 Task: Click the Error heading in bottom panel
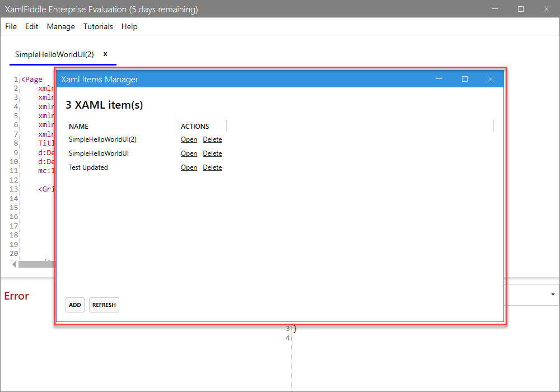[x=16, y=296]
